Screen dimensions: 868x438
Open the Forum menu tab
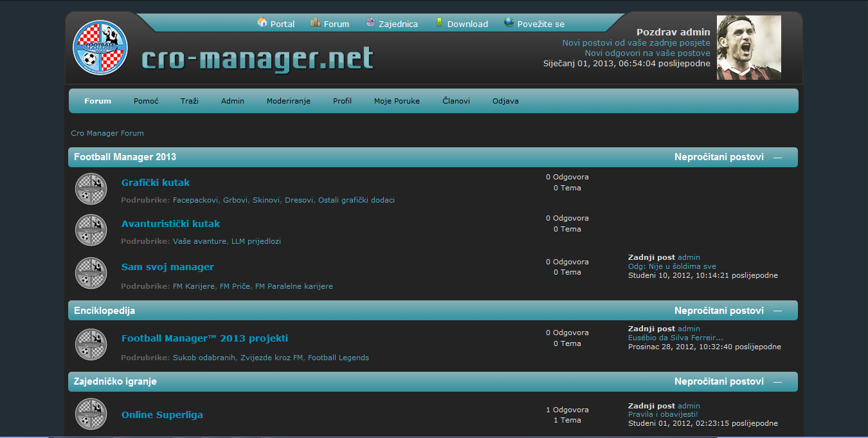[x=98, y=101]
